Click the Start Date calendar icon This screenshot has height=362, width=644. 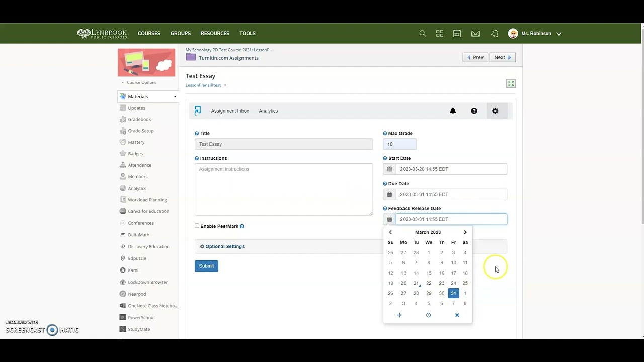[x=389, y=169]
